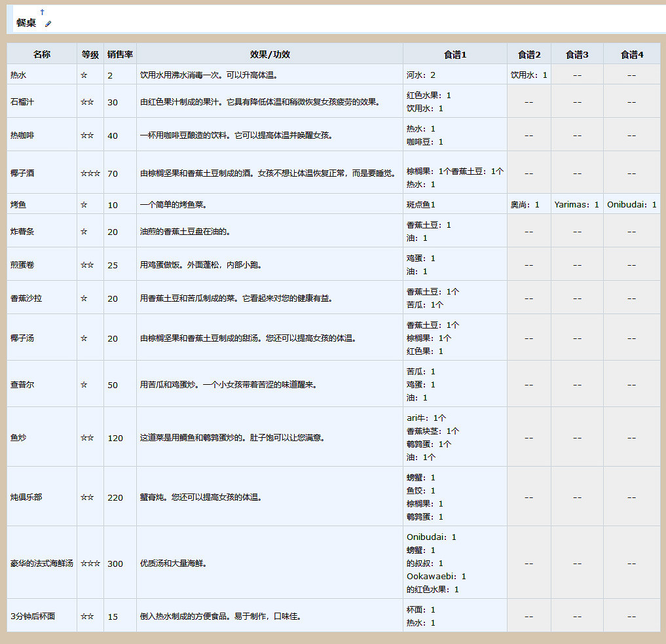The width and height of the screenshot is (666, 644).
Task: Click the 食谱4 column header
Action: [631, 54]
